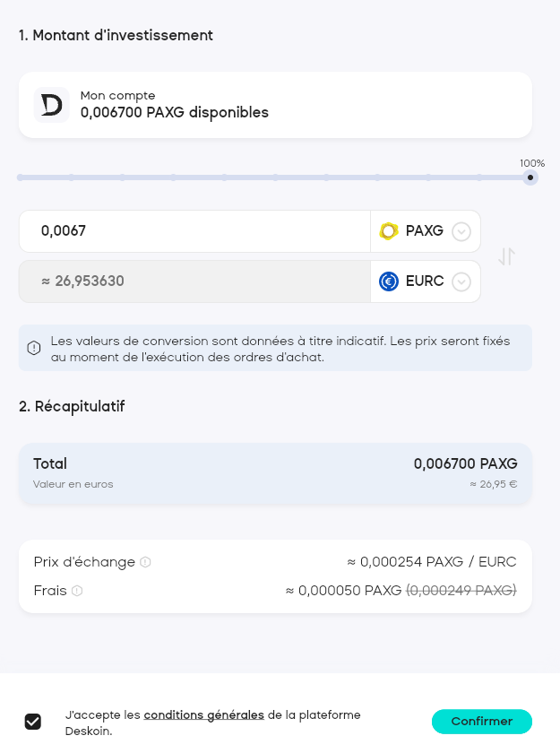Uncheck the conditions générales acceptance checkbox
560x753 pixels.
click(x=33, y=722)
